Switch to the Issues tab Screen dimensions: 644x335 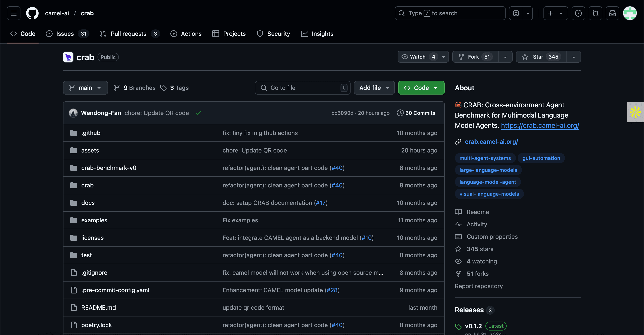tap(67, 34)
